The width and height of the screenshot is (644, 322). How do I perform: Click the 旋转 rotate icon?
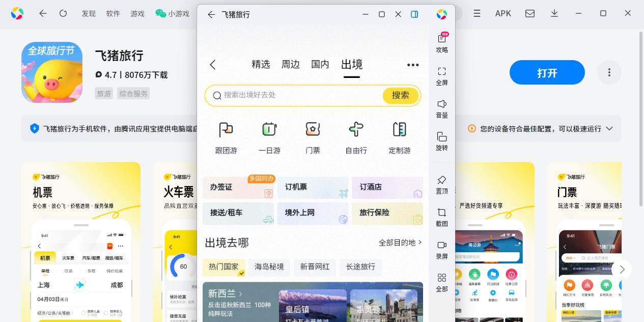pyautogui.click(x=442, y=141)
